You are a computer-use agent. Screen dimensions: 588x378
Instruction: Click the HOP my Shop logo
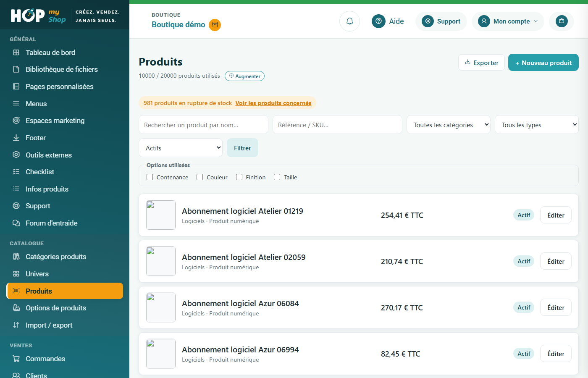point(38,16)
